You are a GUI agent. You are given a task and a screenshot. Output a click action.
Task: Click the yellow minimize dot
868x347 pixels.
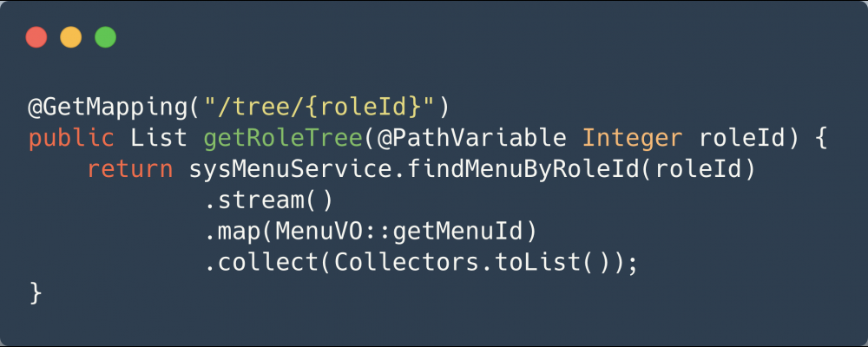(70, 37)
